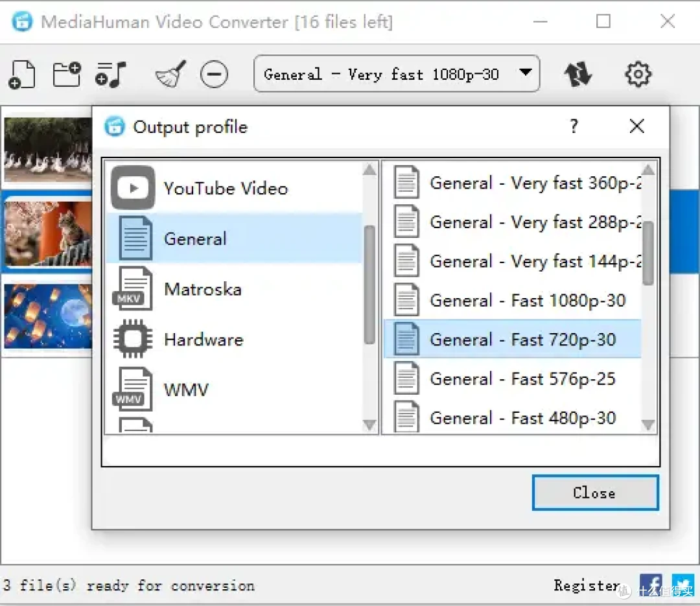The width and height of the screenshot is (700, 606).
Task: Click the document icon beside Fast 720p-30
Action: pos(406,340)
